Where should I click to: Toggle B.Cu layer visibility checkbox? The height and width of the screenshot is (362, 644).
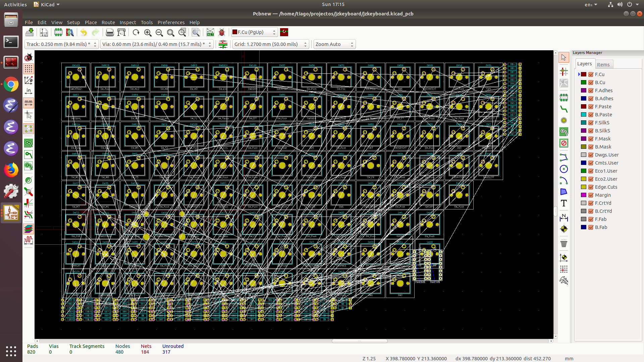(x=591, y=82)
